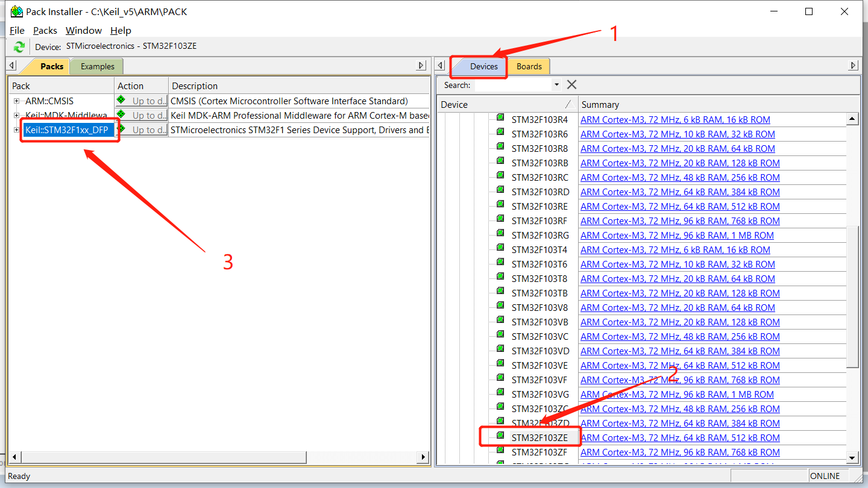
Task: Click the device list scroll down arrow
Action: click(x=852, y=458)
